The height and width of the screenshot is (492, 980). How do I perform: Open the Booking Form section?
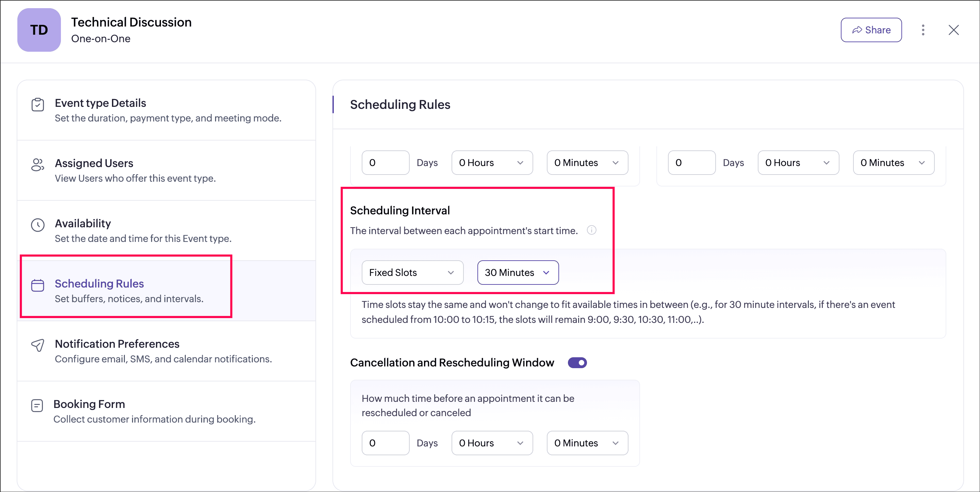point(166,411)
